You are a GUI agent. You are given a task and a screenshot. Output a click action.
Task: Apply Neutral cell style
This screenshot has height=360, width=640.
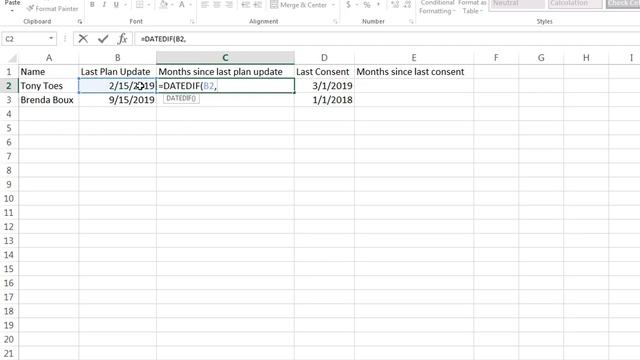pos(517,4)
